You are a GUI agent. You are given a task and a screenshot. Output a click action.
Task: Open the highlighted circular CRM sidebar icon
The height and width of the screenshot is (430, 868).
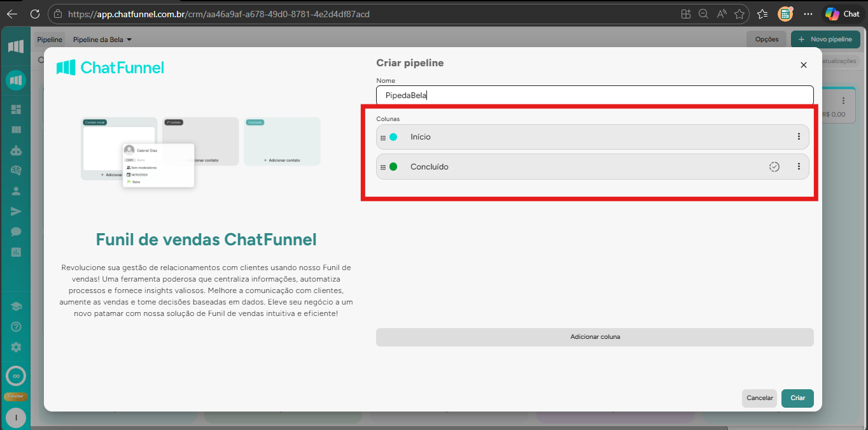coord(16,80)
